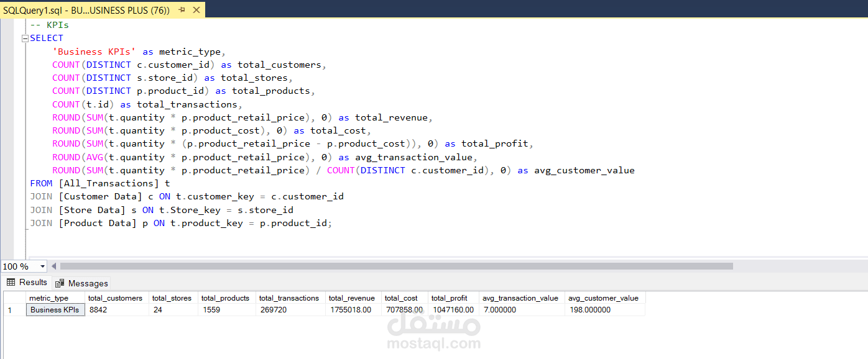Screen dimensions: 868x359
Task: Select the total_products column header
Action: 227,298
